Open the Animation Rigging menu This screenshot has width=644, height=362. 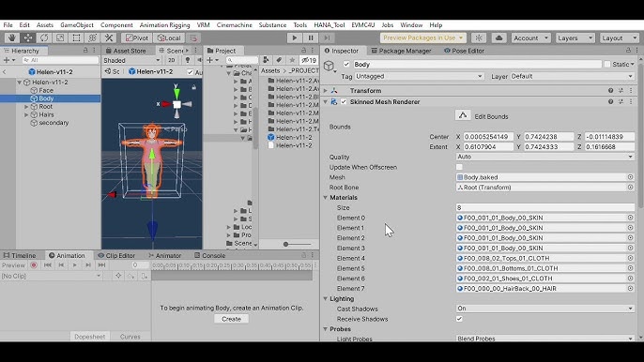click(164, 25)
